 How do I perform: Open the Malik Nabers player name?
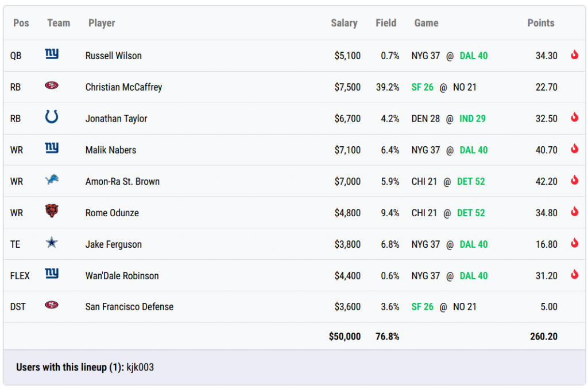[111, 150]
